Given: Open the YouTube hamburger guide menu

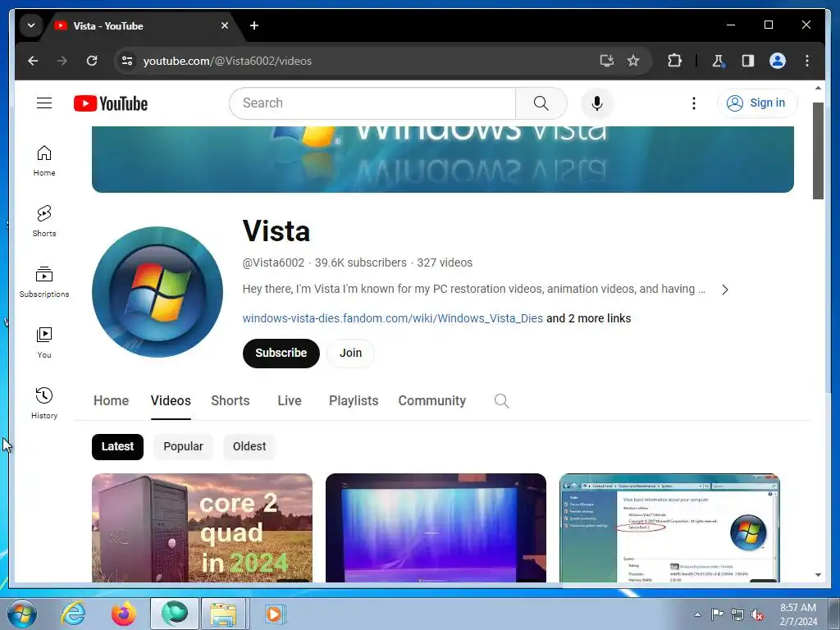Looking at the screenshot, I should click(x=44, y=103).
